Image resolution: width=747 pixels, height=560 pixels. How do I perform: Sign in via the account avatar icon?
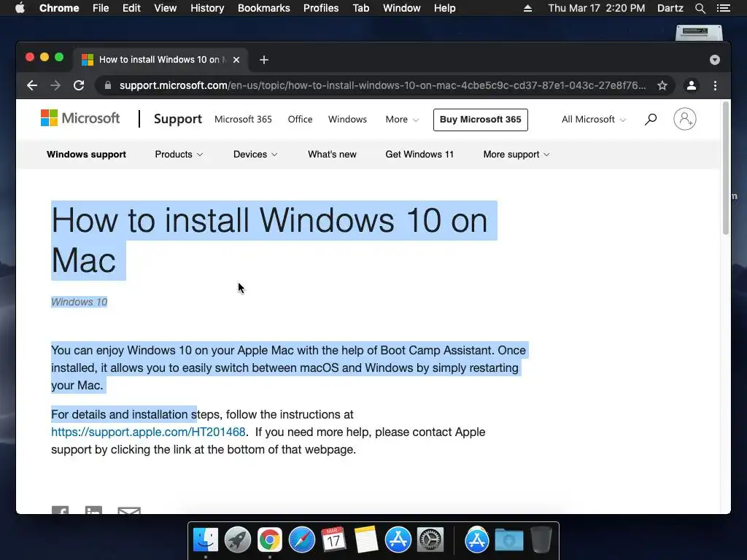684,119
